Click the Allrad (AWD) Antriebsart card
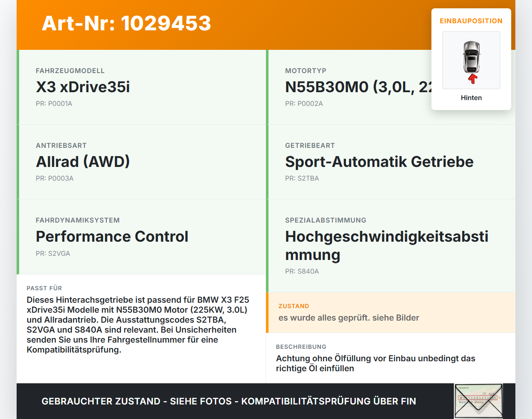532x419 pixels. click(141, 162)
